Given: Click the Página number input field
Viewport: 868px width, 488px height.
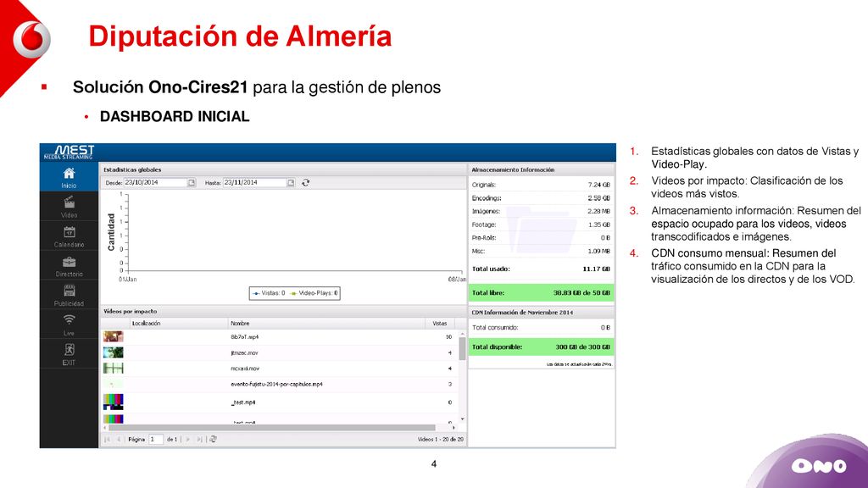Looking at the screenshot, I should tap(156, 440).
